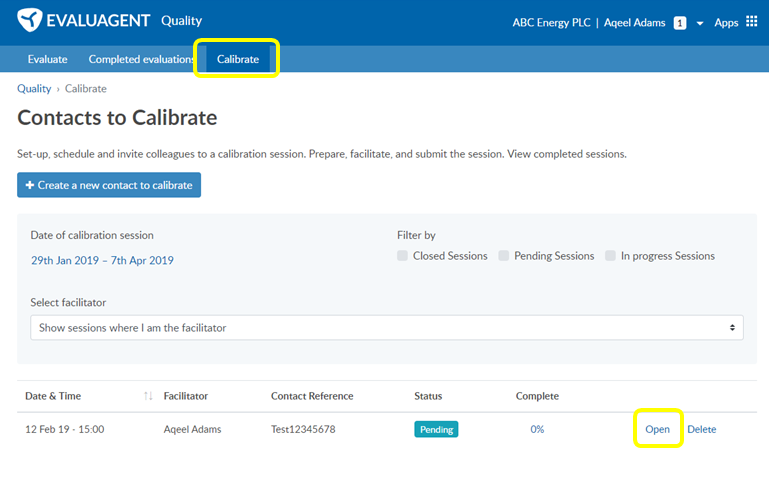
Task: Click Aqeel Adams user name in header
Action: click(635, 23)
